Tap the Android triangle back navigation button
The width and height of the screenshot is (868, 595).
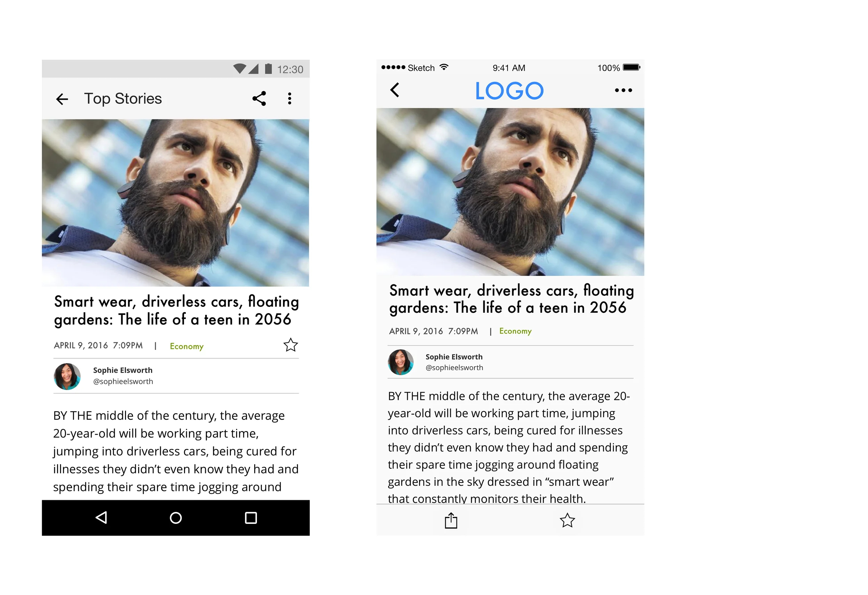click(101, 518)
